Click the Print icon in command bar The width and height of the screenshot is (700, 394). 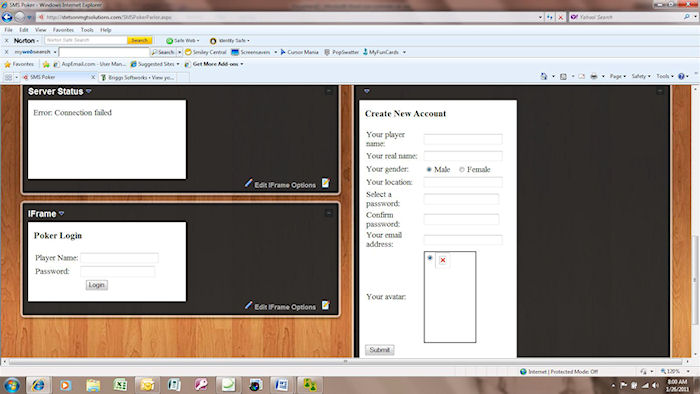(x=594, y=76)
